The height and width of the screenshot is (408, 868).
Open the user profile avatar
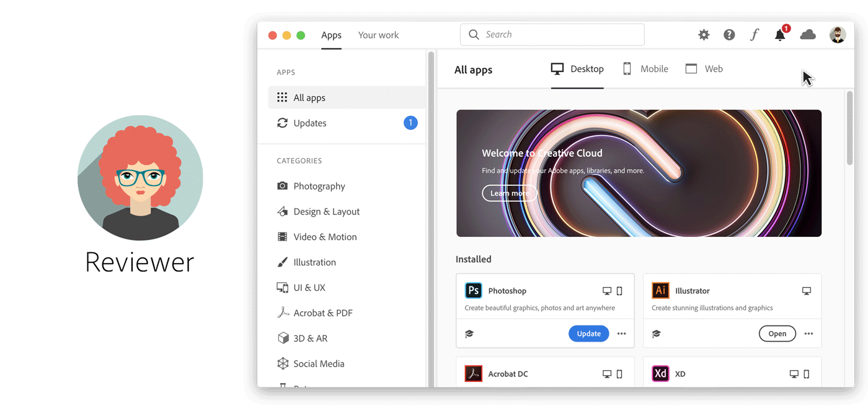point(838,35)
